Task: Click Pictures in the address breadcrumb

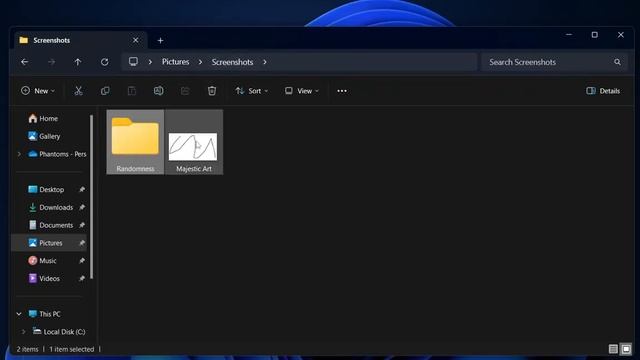Action: 176,62
